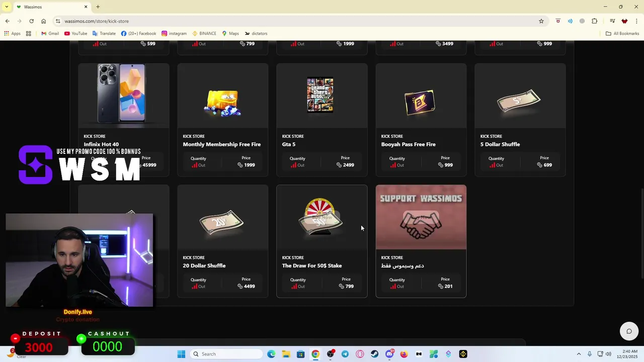Viewport: 644px width, 362px height.
Task: Open Steam from the taskbar
Action: 374,354
